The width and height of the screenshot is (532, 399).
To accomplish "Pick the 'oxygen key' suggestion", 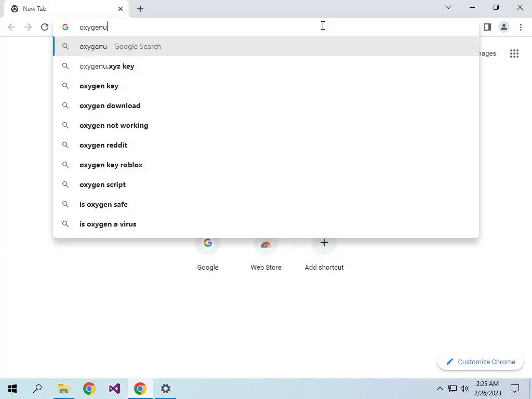I will pyautogui.click(x=266, y=86).
